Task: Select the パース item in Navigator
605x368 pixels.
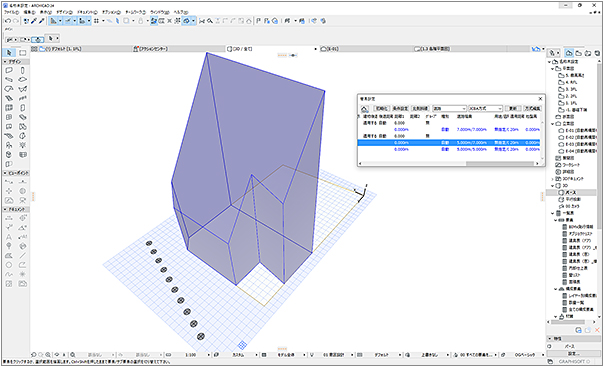Action: [x=571, y=192]
